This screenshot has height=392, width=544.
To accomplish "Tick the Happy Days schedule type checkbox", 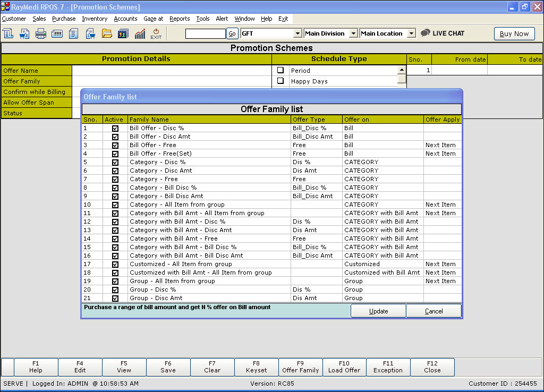I will coord(280,81).
